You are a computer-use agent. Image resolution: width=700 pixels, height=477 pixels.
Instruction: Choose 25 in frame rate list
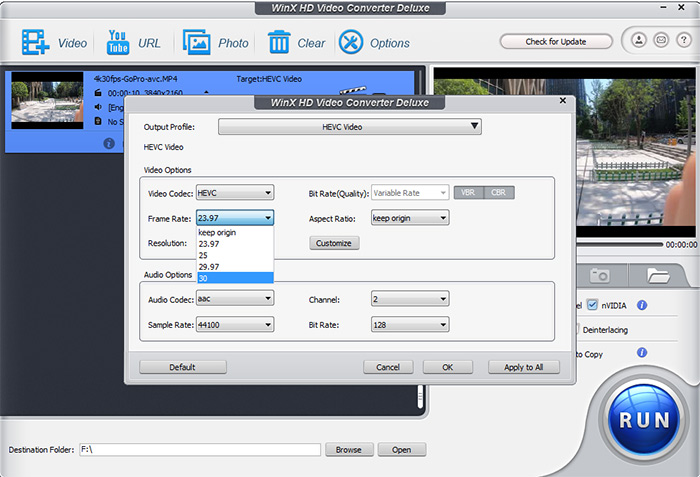click(235, 255)
